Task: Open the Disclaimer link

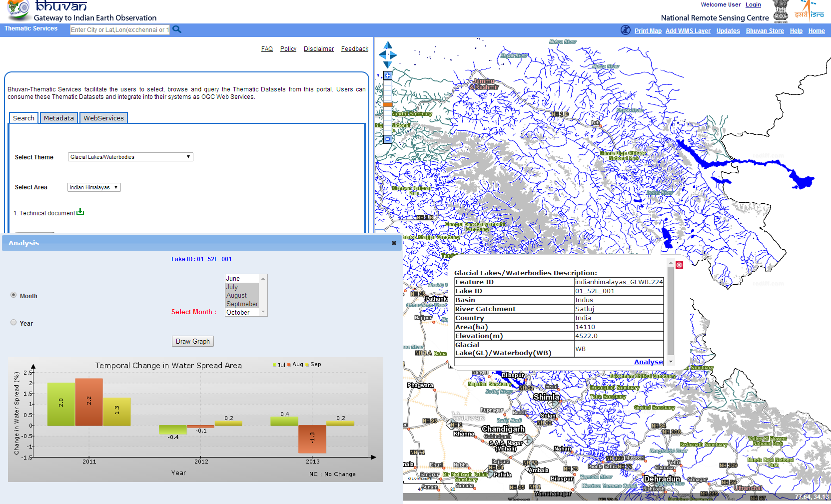Action: pyautogui.click(x=319, y=49)
